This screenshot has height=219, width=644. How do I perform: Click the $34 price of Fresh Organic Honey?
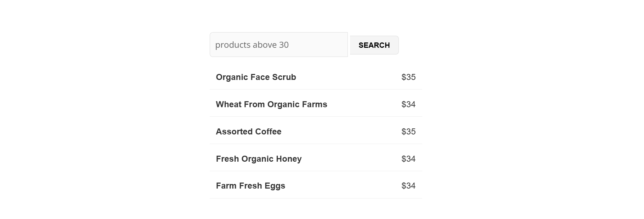(x=408, y=159)
